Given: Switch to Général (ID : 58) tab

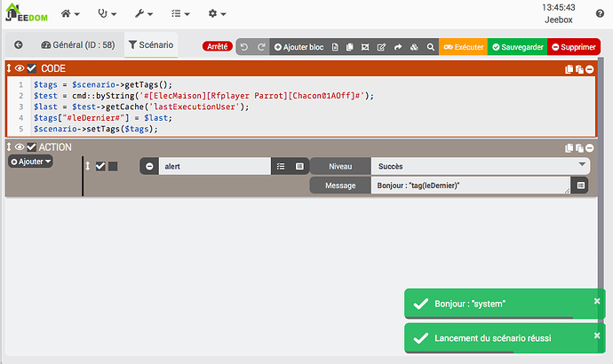Looking at the screenshot, I should pos(78,45).
